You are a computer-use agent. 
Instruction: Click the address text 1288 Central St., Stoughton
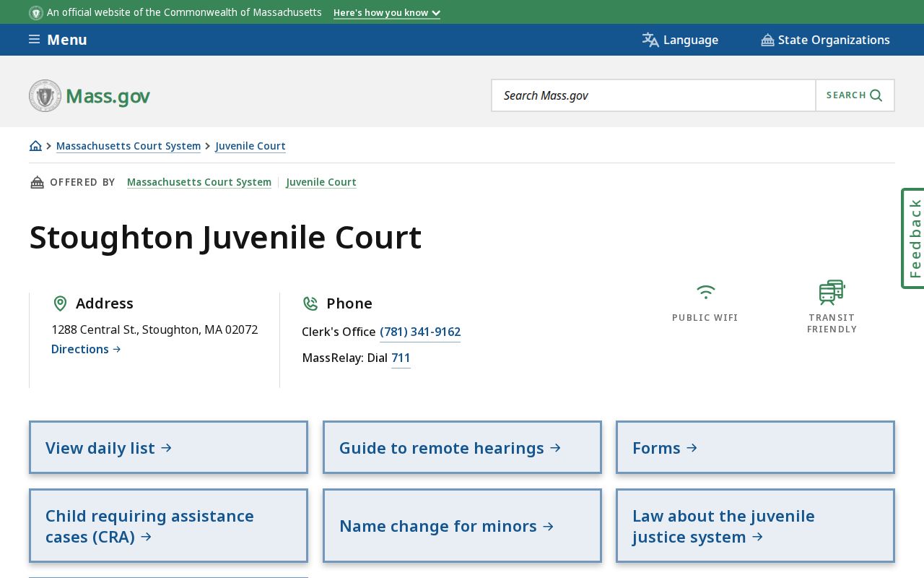point(154,329)
